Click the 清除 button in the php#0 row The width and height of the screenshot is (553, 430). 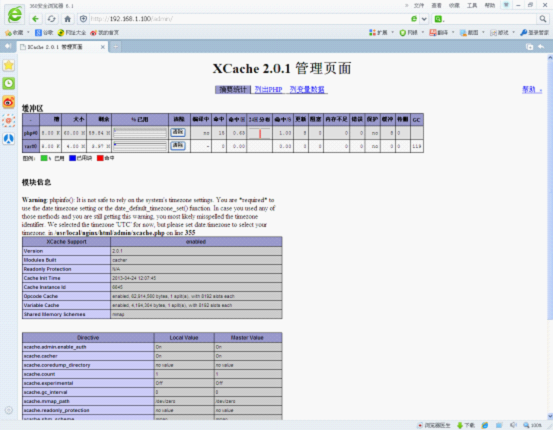178,132
